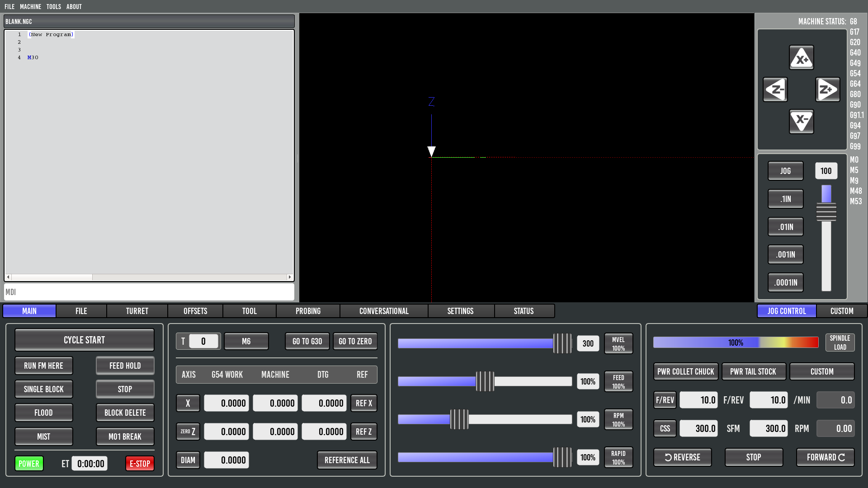Click RUN FM HERE button
868x488 pixels.
pyautogui.click(x=44, y=366)
